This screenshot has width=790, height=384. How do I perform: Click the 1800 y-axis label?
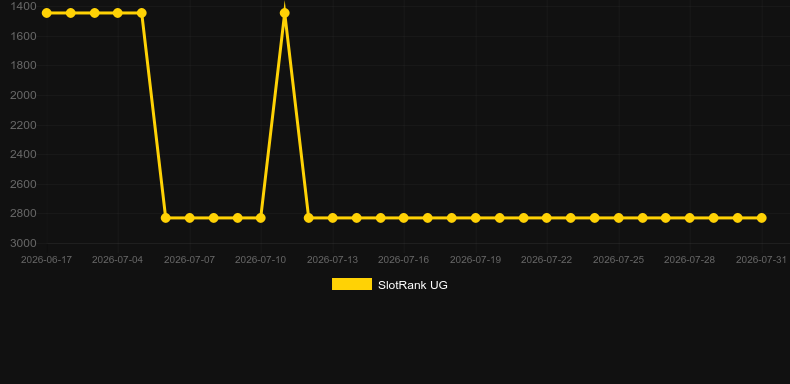(x=23, y=66)
